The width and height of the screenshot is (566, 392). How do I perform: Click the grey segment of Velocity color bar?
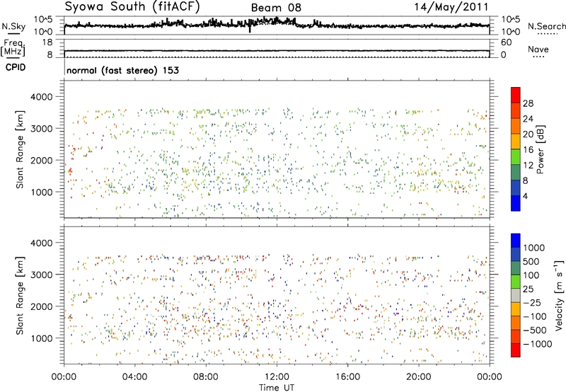(516, 296)
